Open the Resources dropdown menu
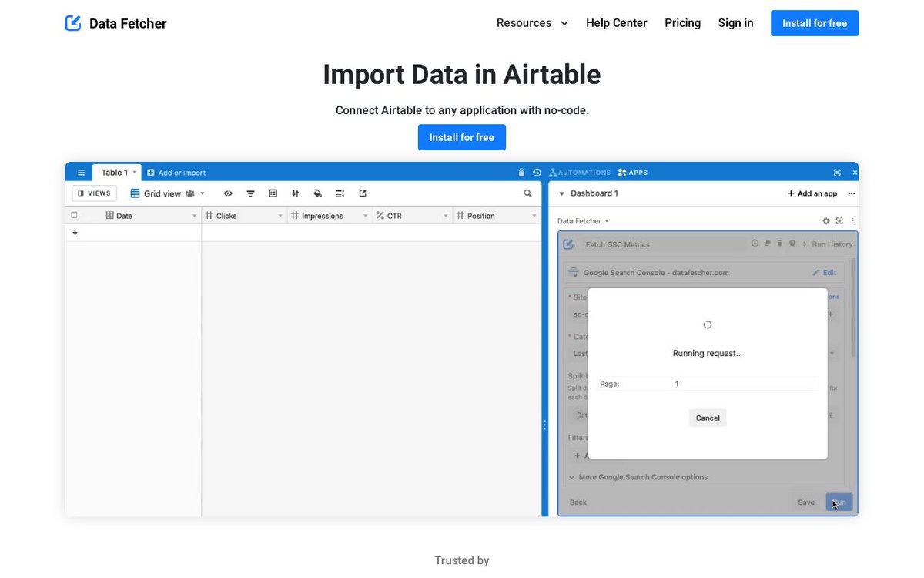The width and height of the screenshot is (924, 578). pos(532,23)
